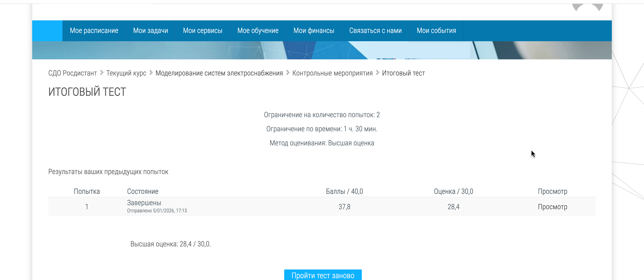Click the light-blue home block in navbar
Image resolution: width=644 pixels, height=280 pixels.
coord(47,30)
